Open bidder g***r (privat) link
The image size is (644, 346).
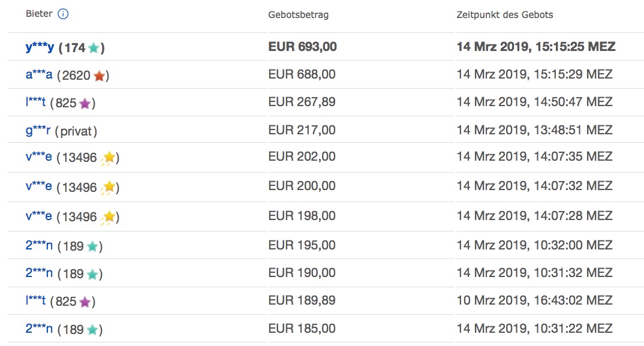point(38,131)
